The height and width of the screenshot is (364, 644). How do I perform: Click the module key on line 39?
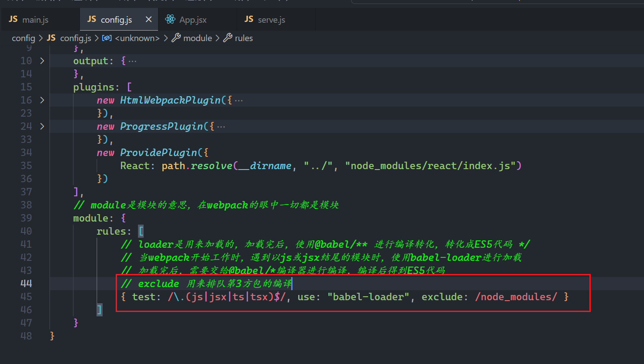point(90,218)
